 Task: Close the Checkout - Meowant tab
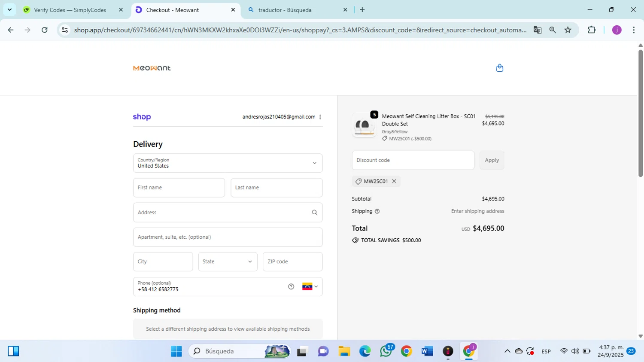233,10
